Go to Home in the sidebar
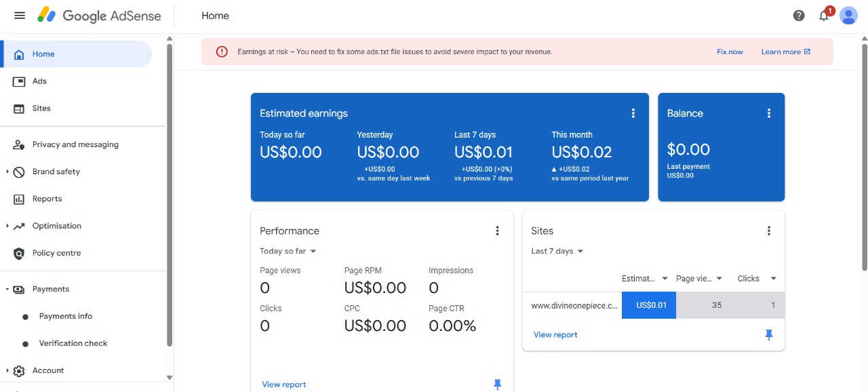The height and width of the screenshot is (392, 868). click(76, 54)
